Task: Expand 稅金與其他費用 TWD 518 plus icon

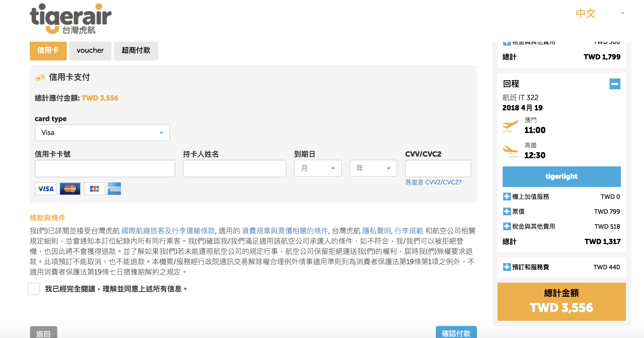Action: 507,226
